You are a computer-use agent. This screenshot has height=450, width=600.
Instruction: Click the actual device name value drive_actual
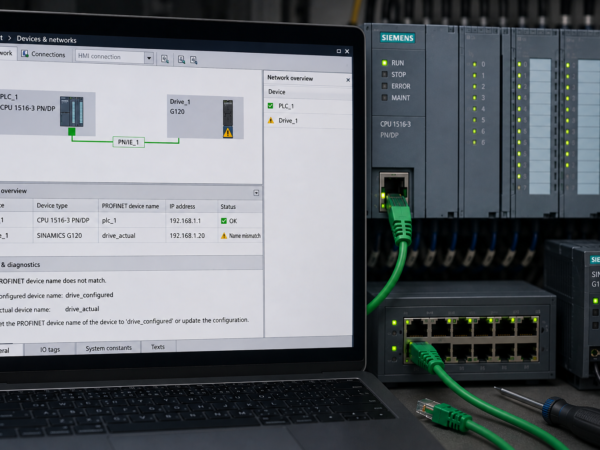point(82,309)
